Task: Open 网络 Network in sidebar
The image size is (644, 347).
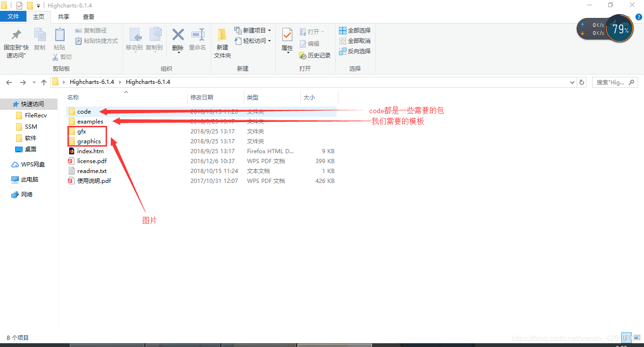Action: click(27, 195)
